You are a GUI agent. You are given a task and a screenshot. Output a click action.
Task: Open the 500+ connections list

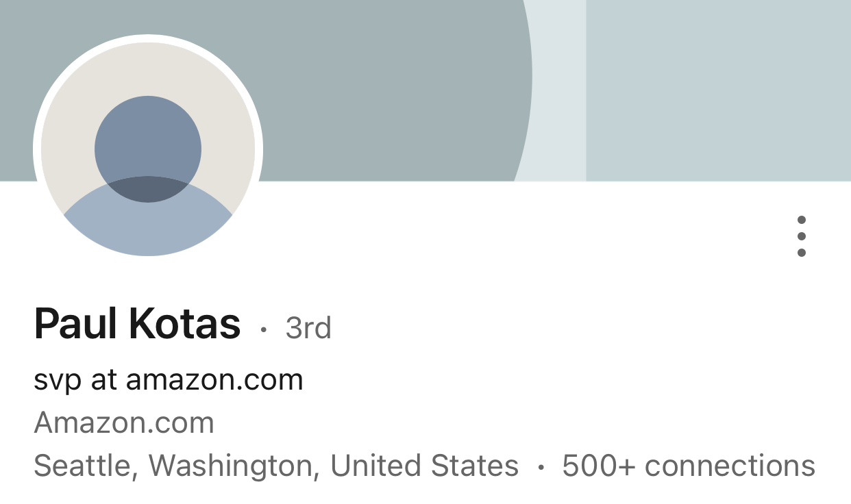click(687, 466)
